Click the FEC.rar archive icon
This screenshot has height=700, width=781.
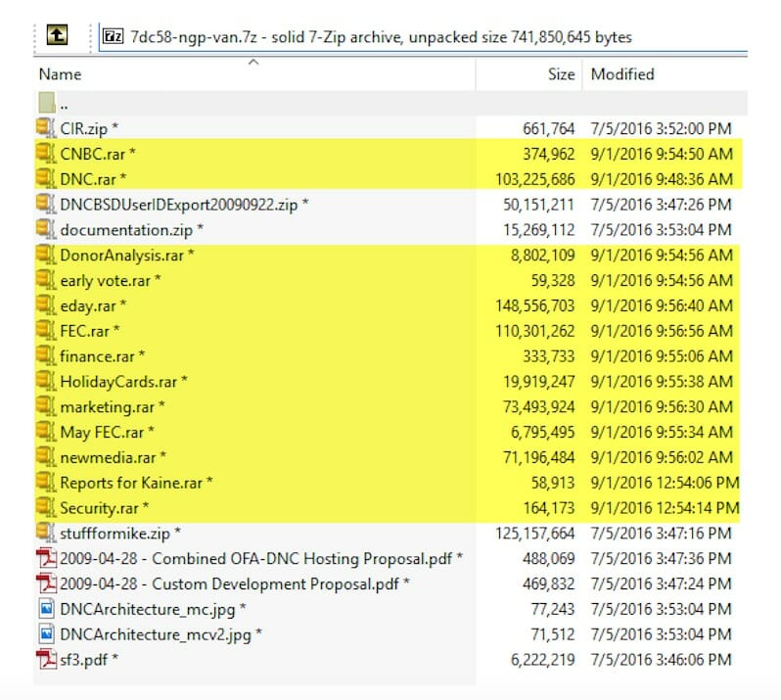[46, 331]
